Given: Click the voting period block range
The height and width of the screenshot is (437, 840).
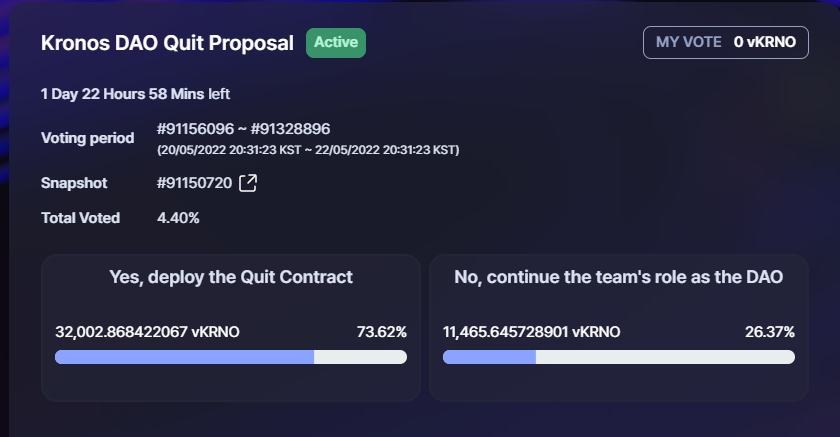Looking at the screenshot, I should [244, 129].
